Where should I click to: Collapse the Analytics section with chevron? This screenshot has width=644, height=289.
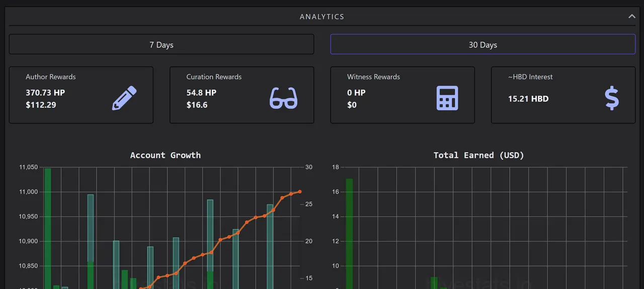pos(631,17)
